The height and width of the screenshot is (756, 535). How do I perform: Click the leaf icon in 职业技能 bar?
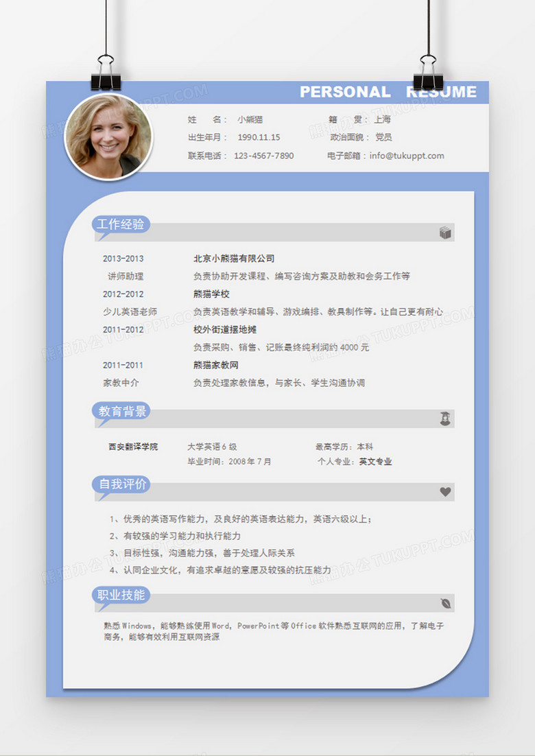pos(446,603)
